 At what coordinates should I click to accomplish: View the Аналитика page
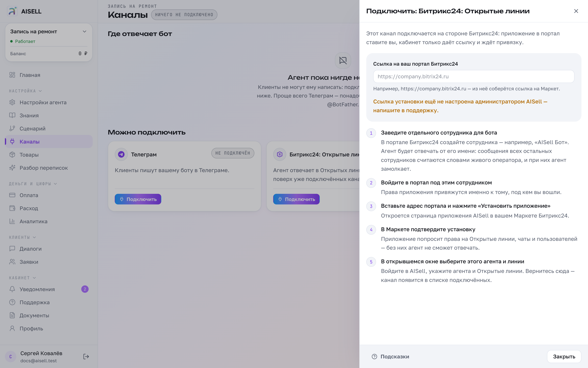click(49, 221)
